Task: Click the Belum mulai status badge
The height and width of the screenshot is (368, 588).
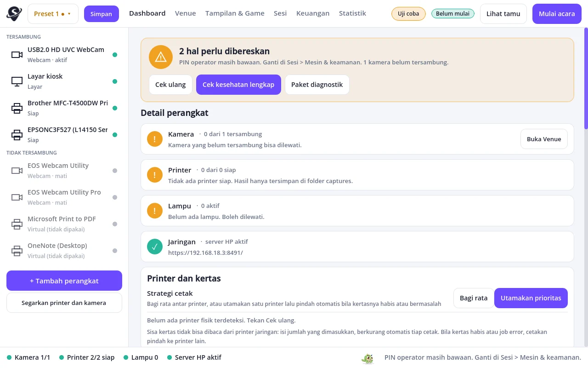Action: (x=452, y=14)
